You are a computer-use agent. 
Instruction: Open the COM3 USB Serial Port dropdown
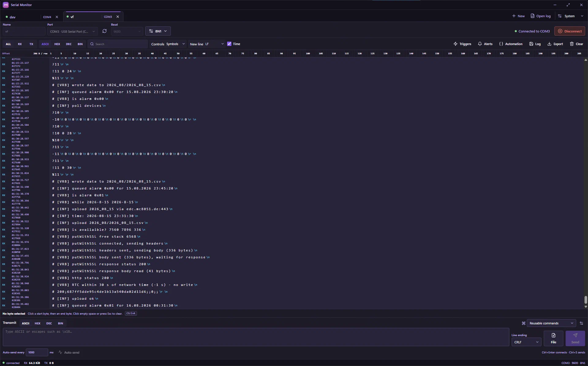click(72, 32)
